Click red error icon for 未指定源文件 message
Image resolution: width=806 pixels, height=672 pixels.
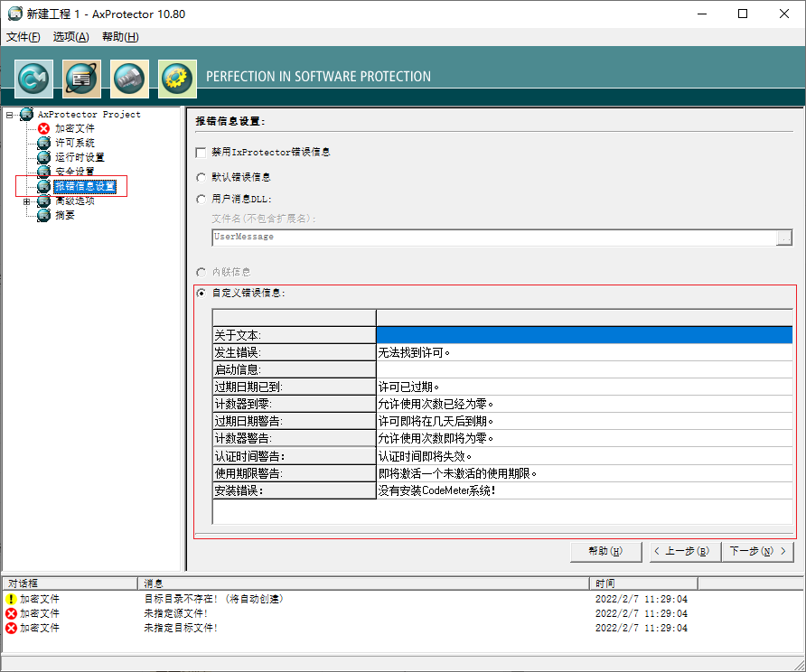pyautogui.click(x=12, y=613)
